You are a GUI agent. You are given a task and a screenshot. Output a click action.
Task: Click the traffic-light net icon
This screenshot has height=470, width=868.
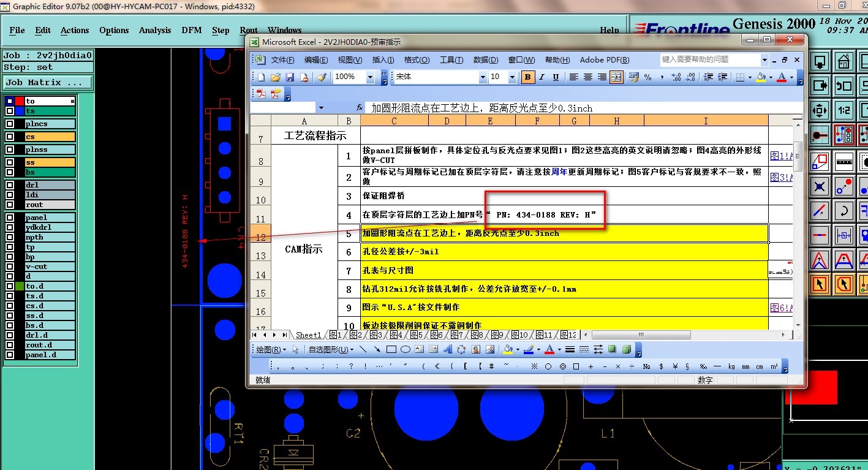pyautogui.click(x=844, y=135)
